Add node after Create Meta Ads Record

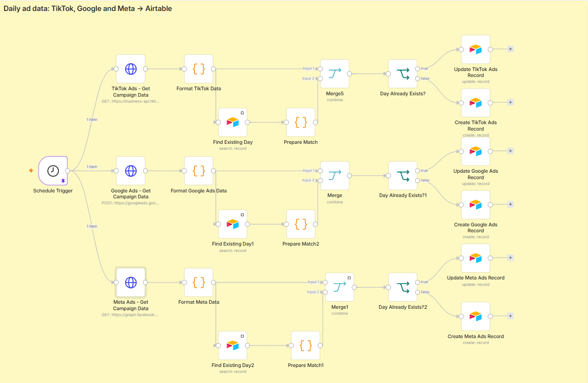pos(510,316)
